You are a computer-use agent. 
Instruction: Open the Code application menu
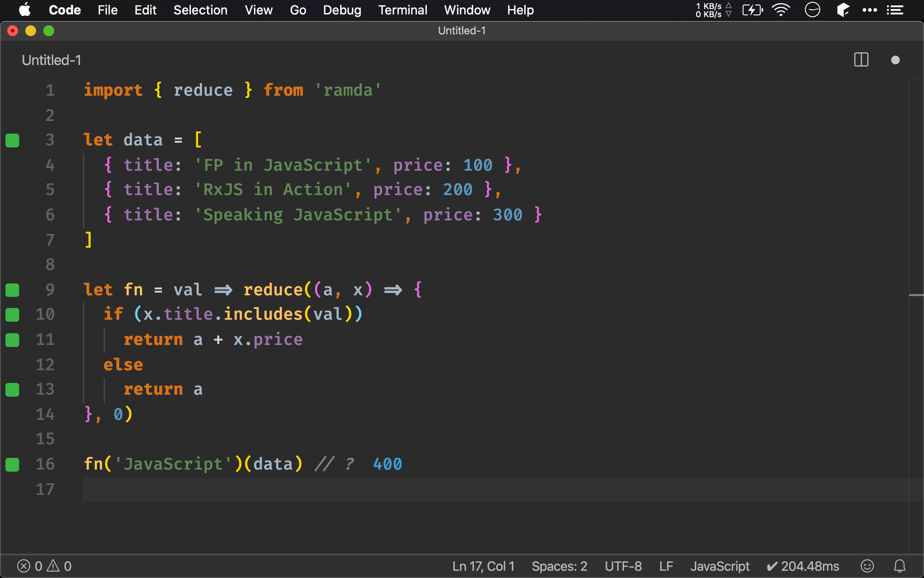(x=65, y=10)
